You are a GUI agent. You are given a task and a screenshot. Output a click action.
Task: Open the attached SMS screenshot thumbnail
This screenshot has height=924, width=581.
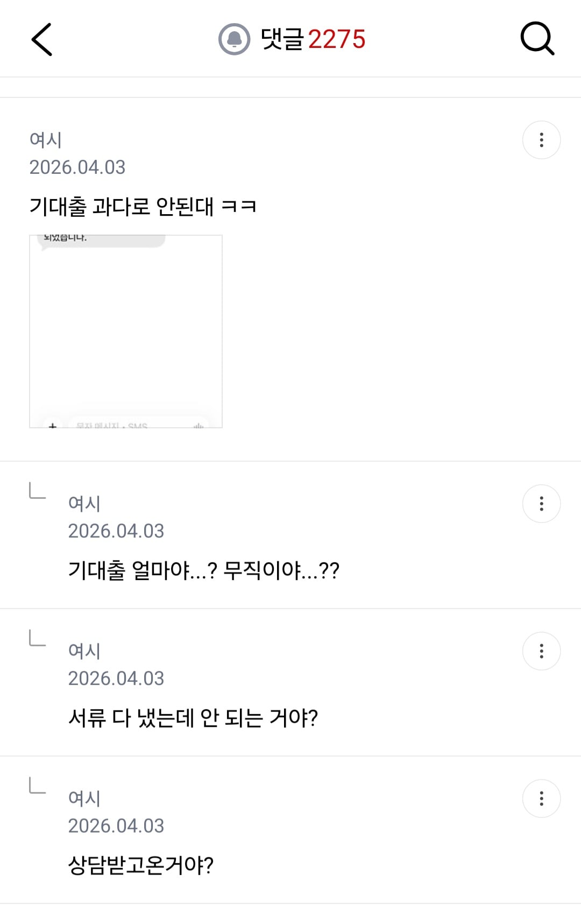pyautogui.click(x=126, y=331)
